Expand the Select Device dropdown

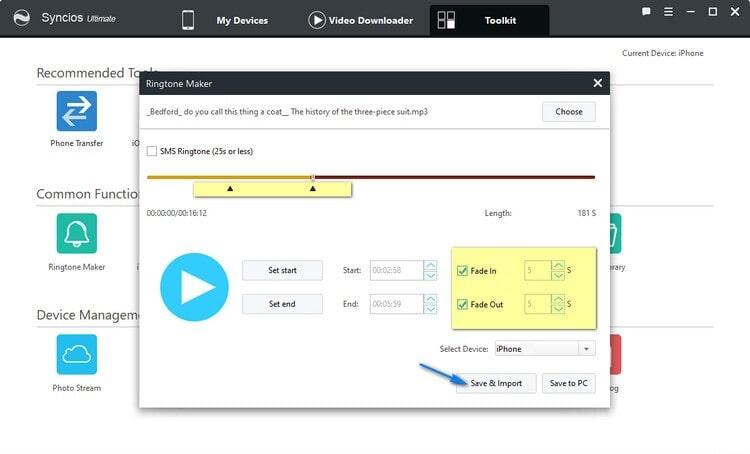coord(587,349)
